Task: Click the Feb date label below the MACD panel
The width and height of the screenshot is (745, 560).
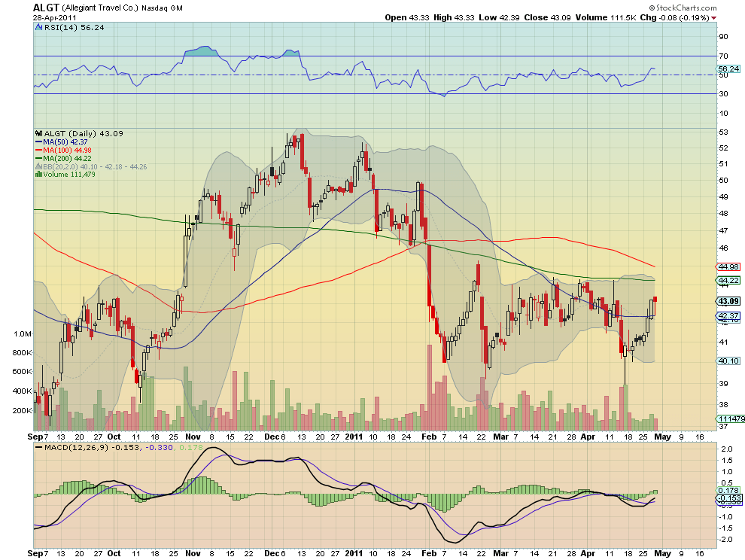Action: coord(429,553)
